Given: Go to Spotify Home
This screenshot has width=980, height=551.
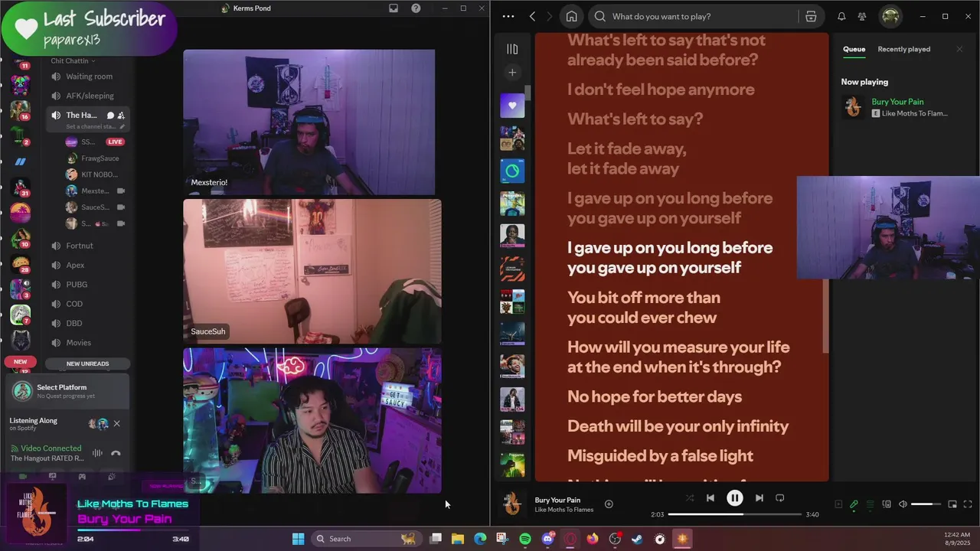Looking at the screenshot, I should pyautogui.click(x=571, y=16).
